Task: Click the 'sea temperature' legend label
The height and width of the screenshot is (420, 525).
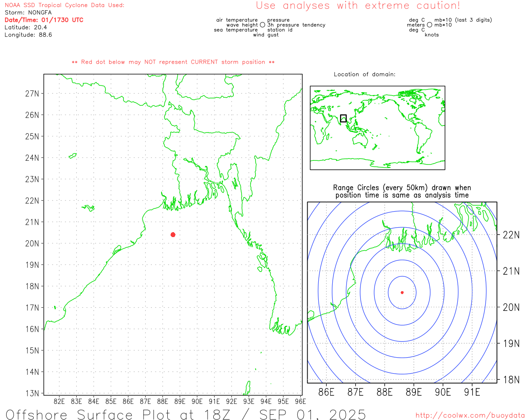Action: (236, 30)
